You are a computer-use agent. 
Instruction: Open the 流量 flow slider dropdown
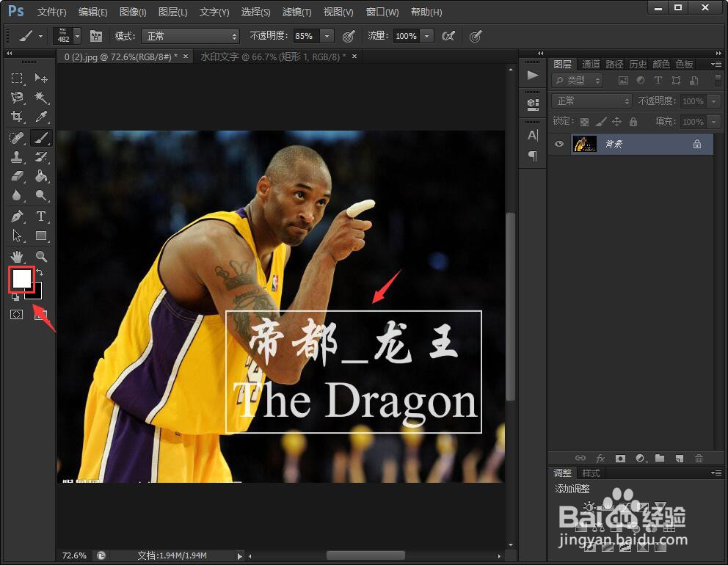pyautogui.click(x=426, y=36)
